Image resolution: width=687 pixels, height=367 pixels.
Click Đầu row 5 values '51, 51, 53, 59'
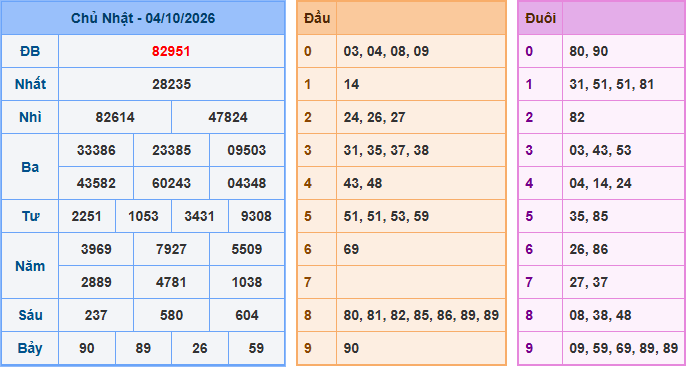(386, 216)
